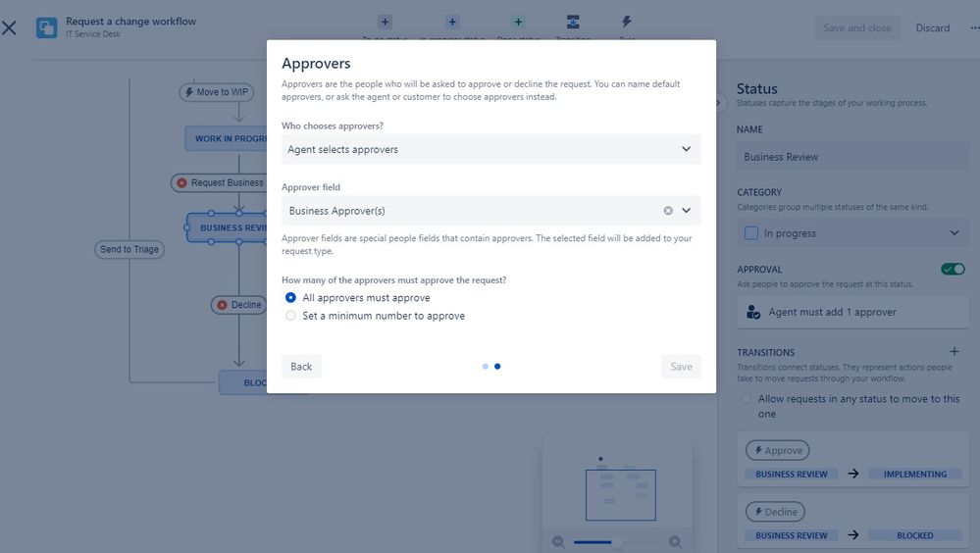The height and width of the screenshot is (553, 980).
Task: Click the BLOCKED status node on canvas
Action: tap(243, 382)
